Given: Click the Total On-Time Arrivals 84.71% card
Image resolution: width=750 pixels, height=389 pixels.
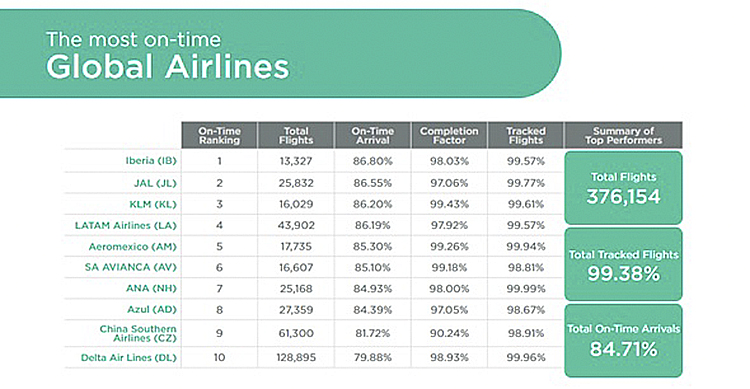Looking at the screenshot, I should click(623, 341).
